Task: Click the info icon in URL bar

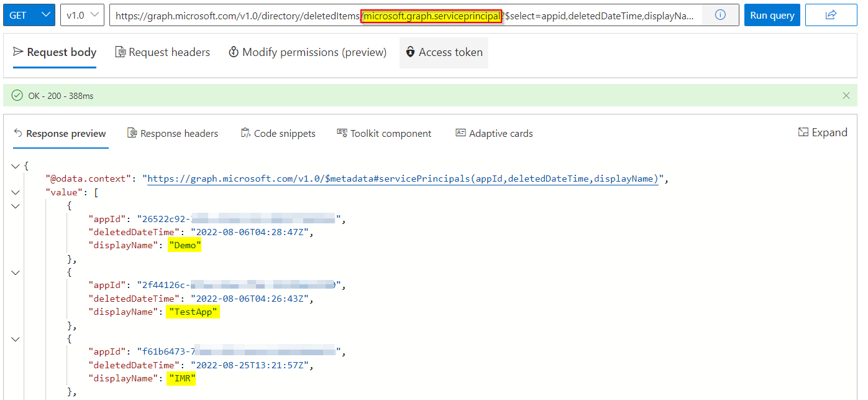Action: click(x=720, y=15)
